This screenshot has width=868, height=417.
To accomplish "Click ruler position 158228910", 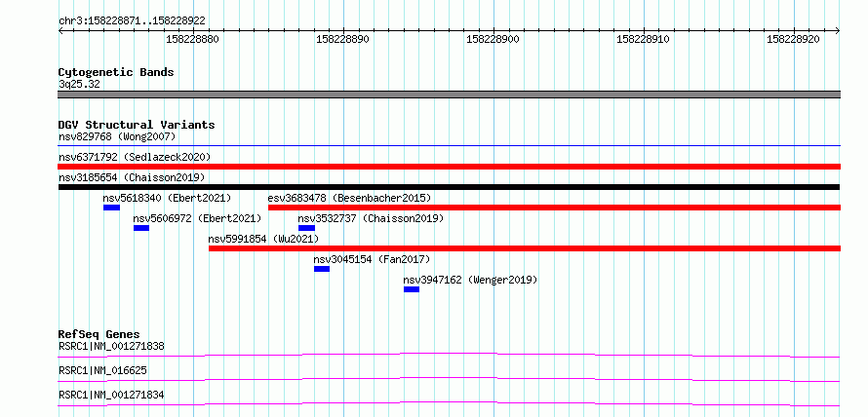I will coord(644,39).
